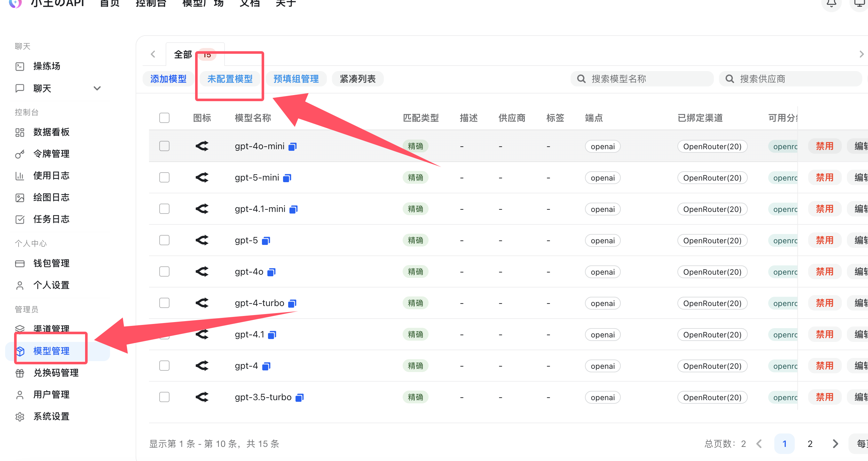This screenshot has width=868, height=461.
Task: Copy the gpt-4 model name
Action: 266,366
